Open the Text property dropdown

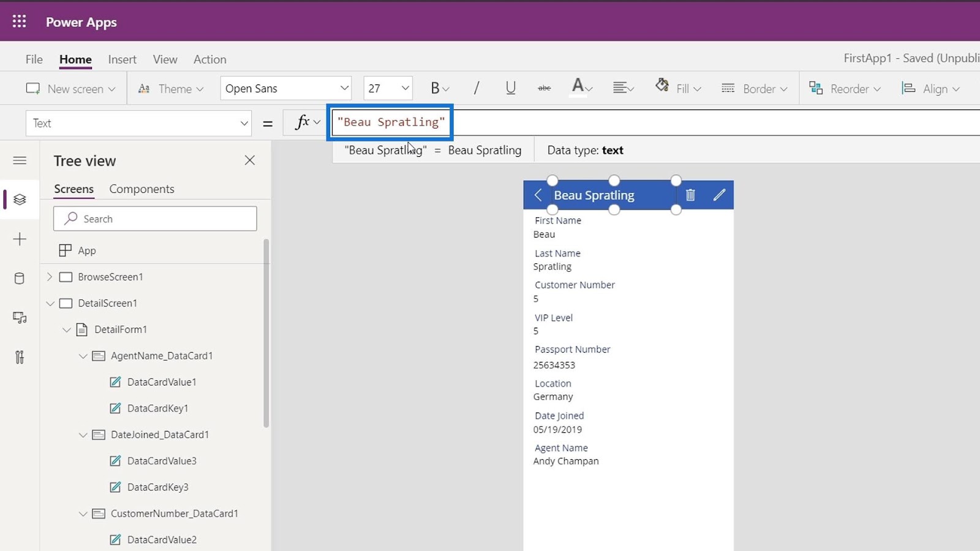click(138, 123)
